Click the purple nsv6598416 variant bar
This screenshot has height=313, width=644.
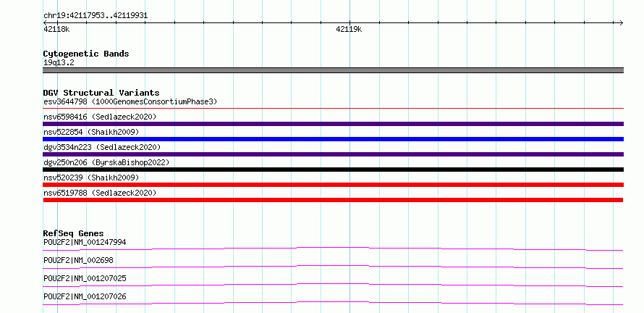[x=333, y=124]
